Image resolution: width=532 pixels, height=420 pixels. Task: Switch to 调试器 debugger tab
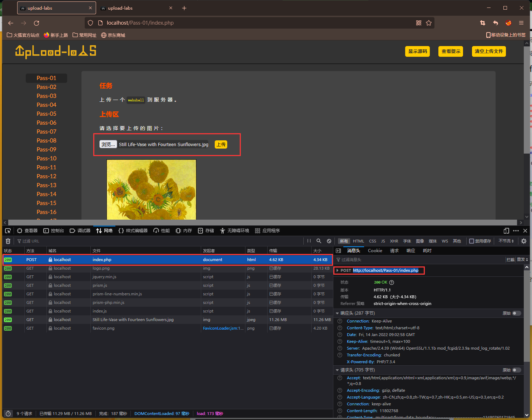[x=80, y=231]
